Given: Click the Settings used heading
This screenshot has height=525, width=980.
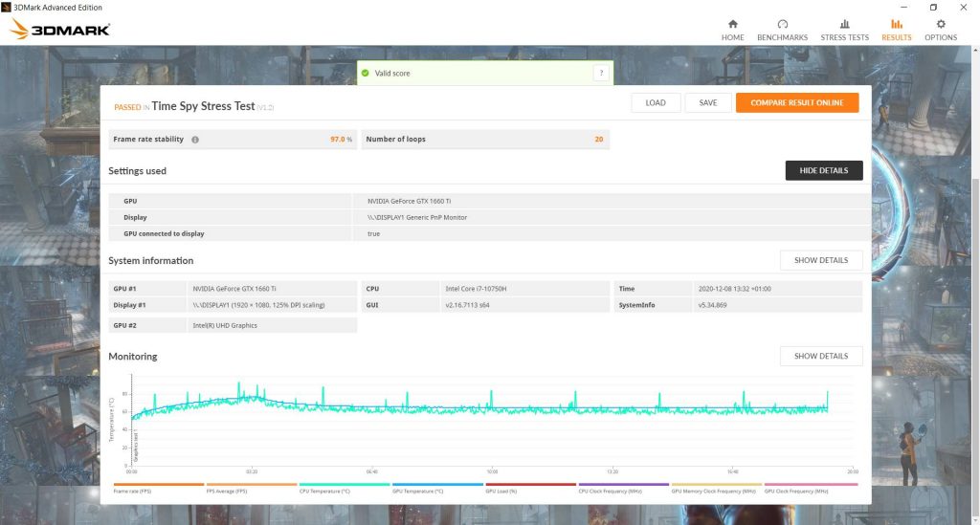Looking at the screenshot, I should [x=137, y=171].
